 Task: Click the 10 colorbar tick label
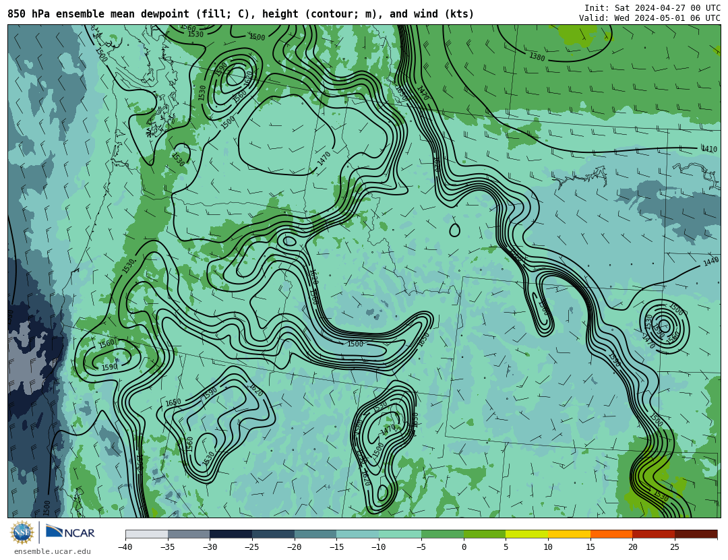(x=548, y=547)
